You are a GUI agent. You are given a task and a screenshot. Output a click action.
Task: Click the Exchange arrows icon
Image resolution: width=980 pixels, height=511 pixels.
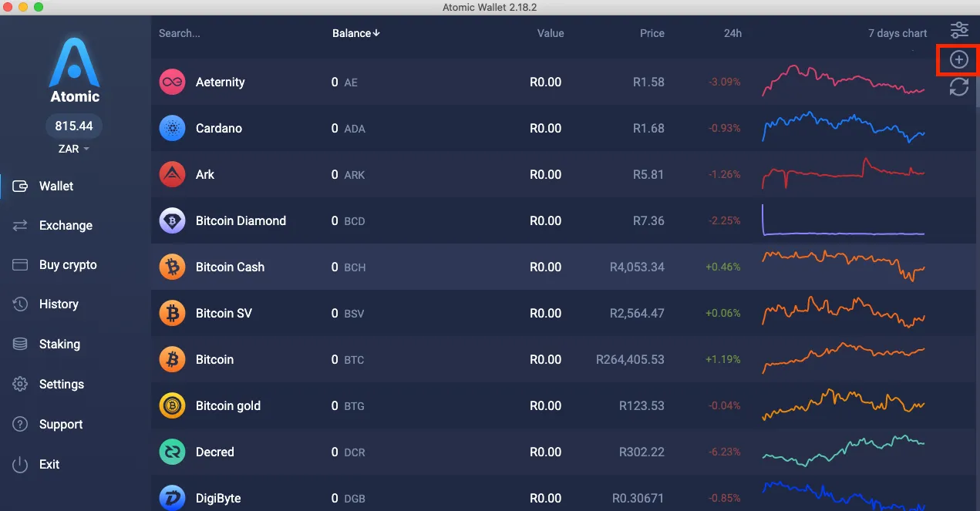[21, 225]
